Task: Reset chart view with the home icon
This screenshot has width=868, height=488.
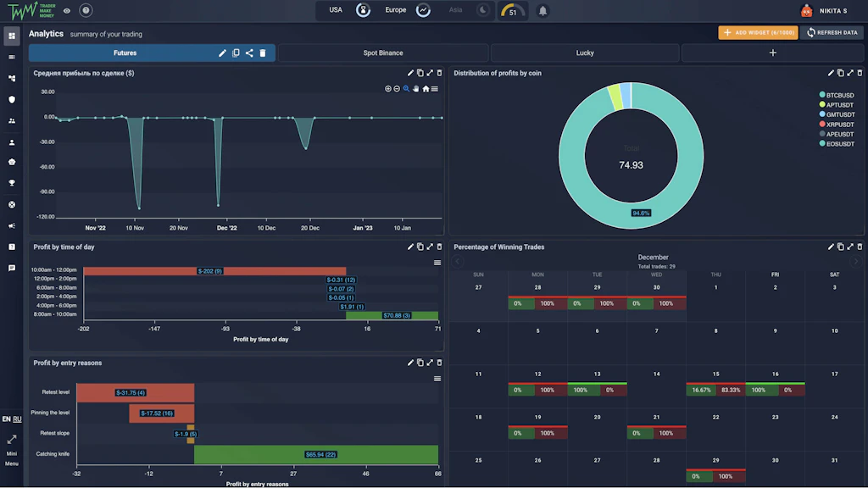Action: coord(427,88)
